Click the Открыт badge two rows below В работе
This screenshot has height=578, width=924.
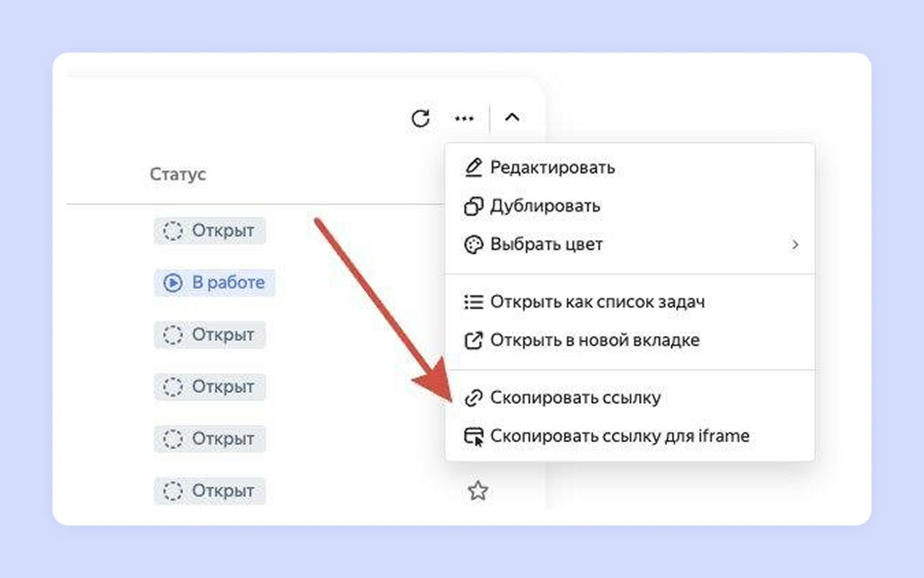(x=209, y=387)
